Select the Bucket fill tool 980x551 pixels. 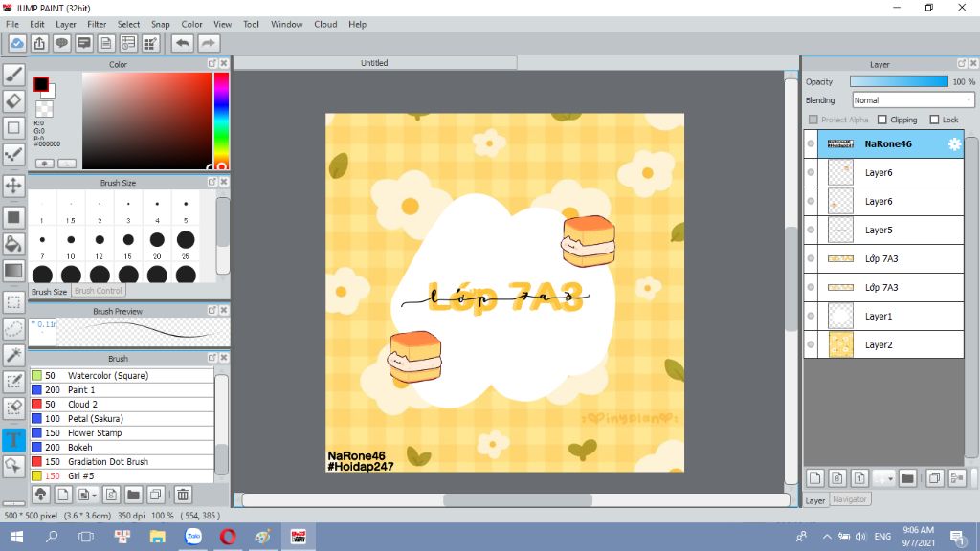(13, 244)
